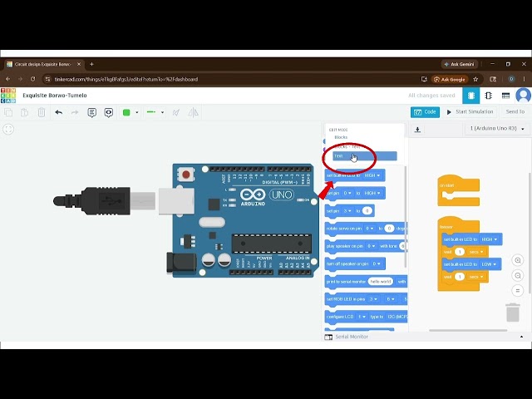
Task: Select the Rotate tool icon
Action: coord(175,113)
